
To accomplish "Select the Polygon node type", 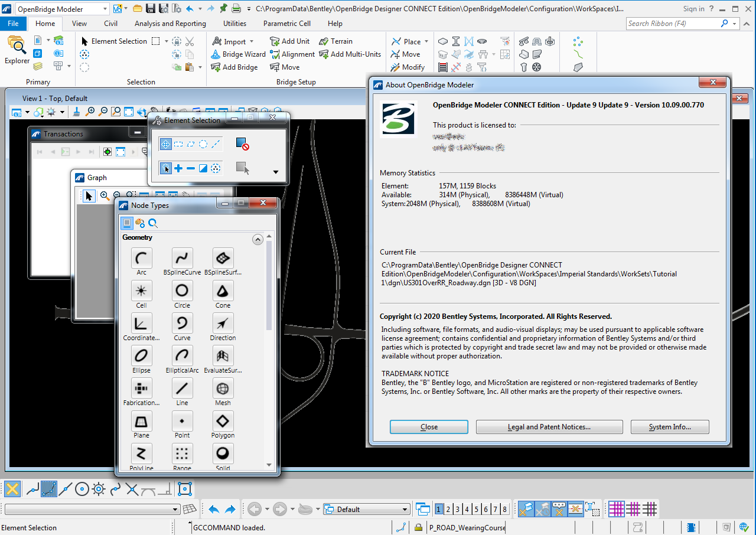I will pos(223,421).
